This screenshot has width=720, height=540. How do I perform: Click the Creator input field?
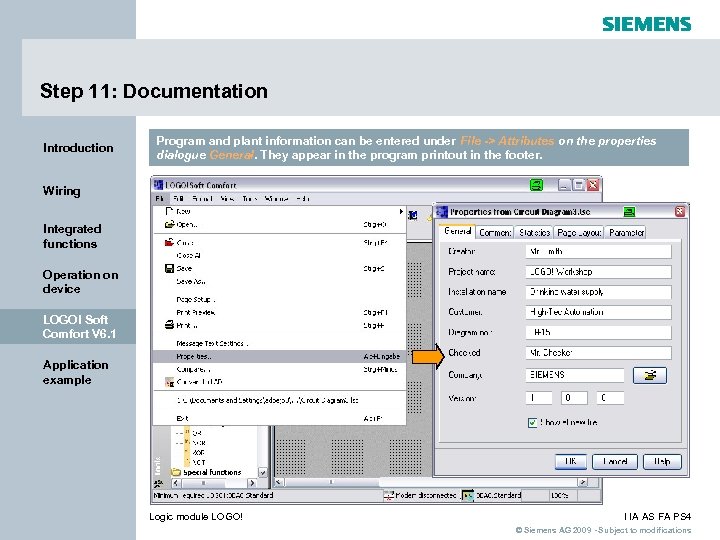pyautogui.click(x=598, y=252)
